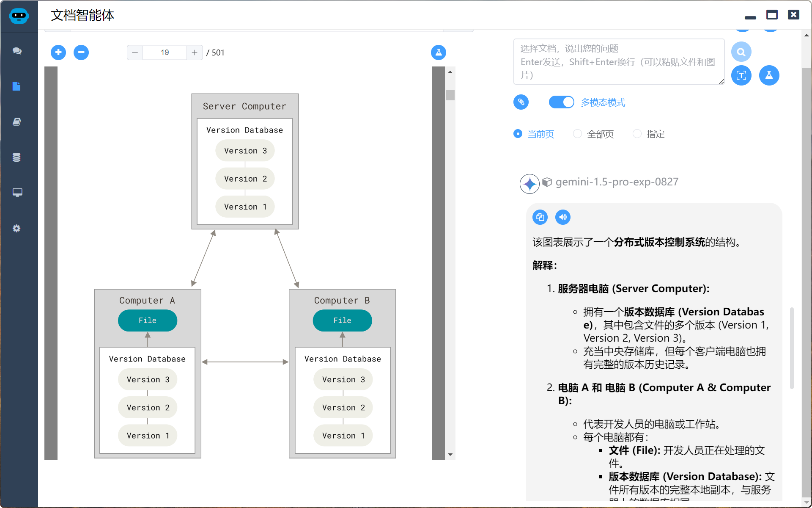Click the text recognition bracket T icon
Viewport: 812px width, 508px height.
(x=741, y=75)
